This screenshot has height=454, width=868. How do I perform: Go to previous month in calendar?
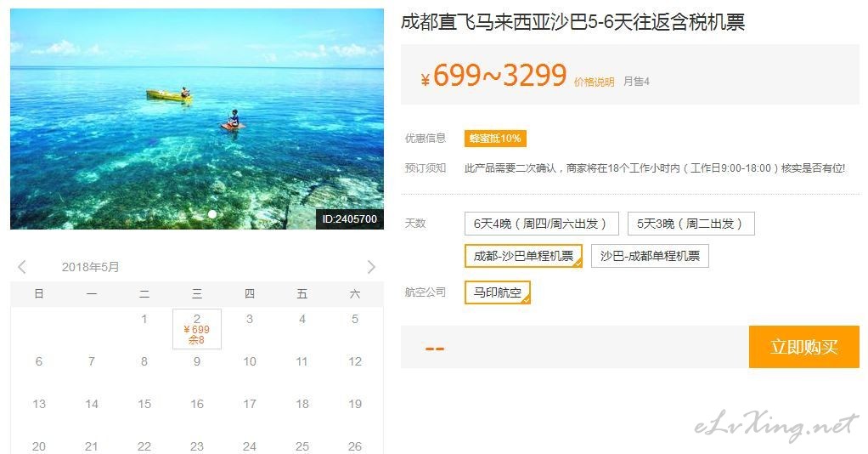point(22,267)
